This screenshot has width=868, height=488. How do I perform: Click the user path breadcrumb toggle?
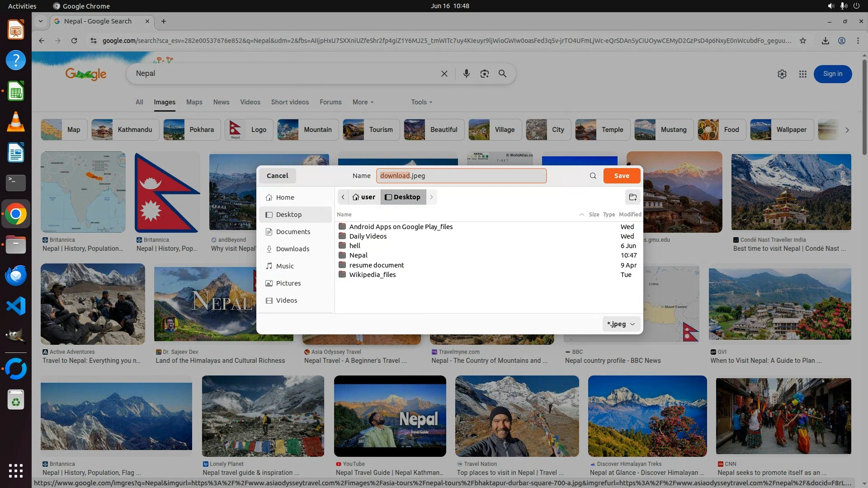[x=364, y=197]
